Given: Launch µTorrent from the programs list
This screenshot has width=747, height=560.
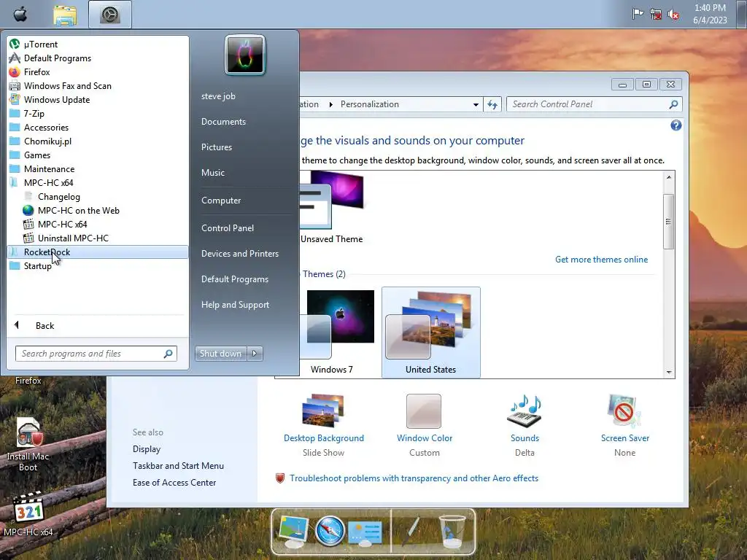Looking at the screenshot, I should 98,44.
